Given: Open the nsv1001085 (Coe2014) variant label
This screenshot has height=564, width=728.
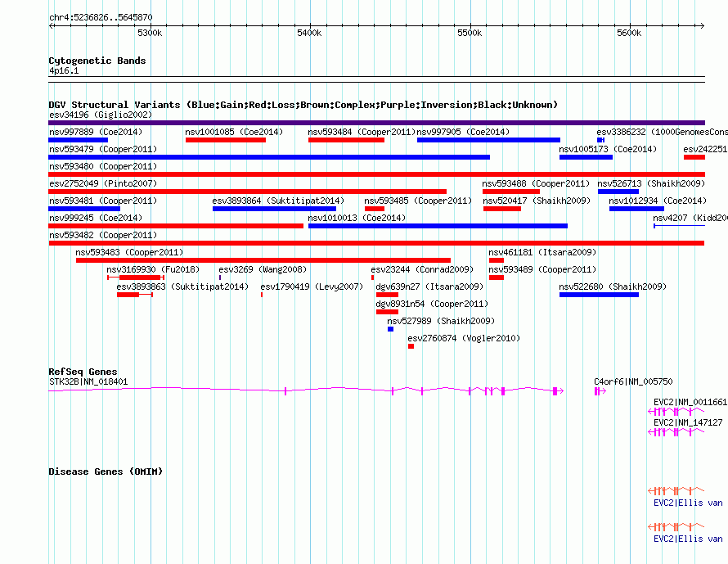Looking at the screenshot, I should 234,132.
